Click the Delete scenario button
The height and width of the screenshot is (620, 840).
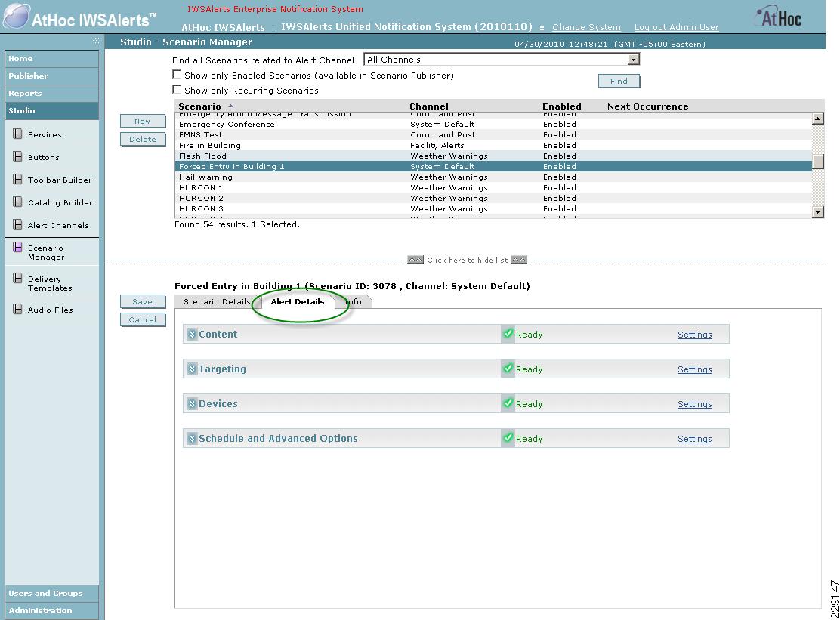(x=143, y=139)
